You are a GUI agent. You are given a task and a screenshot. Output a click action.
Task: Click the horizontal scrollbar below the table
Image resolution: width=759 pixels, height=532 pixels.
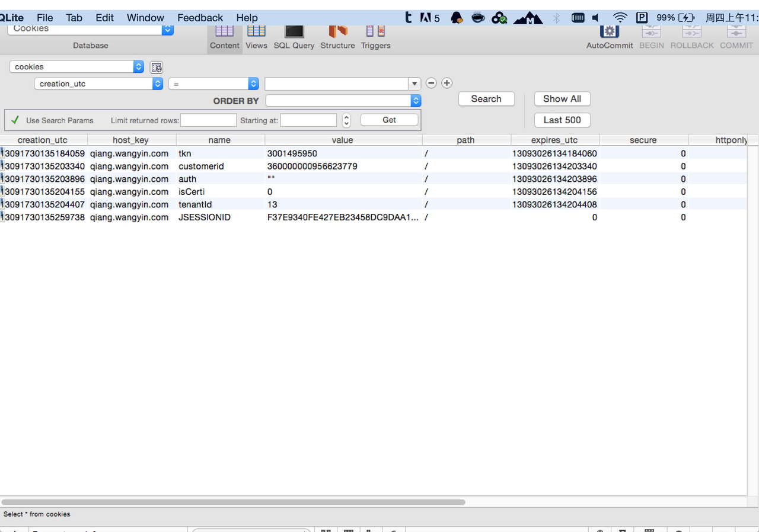234,502
